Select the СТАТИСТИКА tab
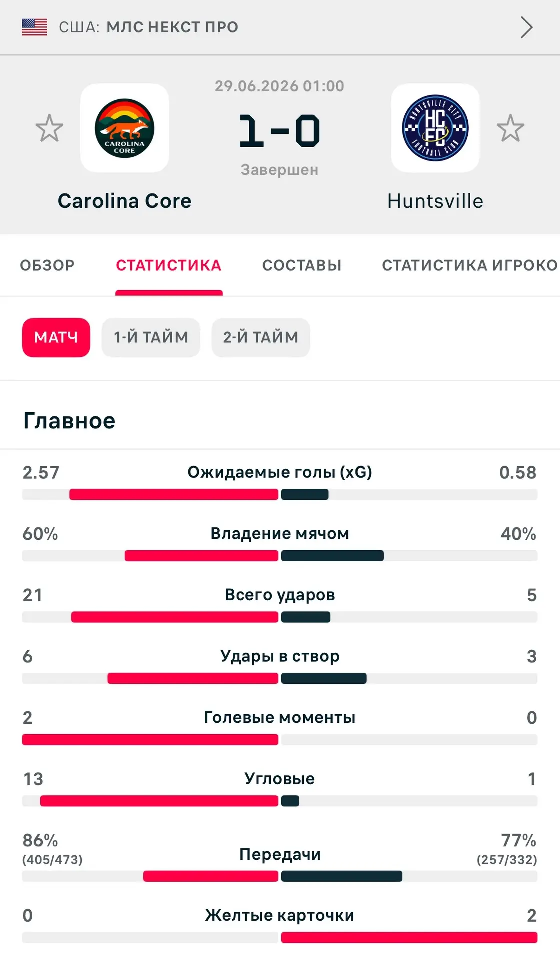560x960 pixels. click(x=169, y=265)
